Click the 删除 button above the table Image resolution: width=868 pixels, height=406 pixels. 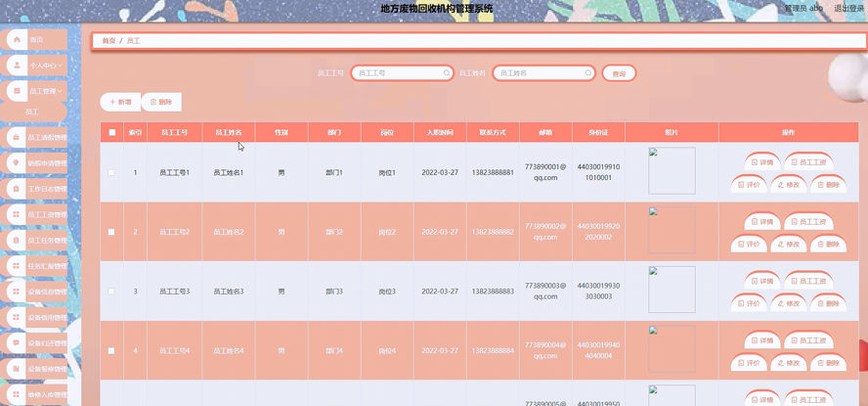click(161, 102)
